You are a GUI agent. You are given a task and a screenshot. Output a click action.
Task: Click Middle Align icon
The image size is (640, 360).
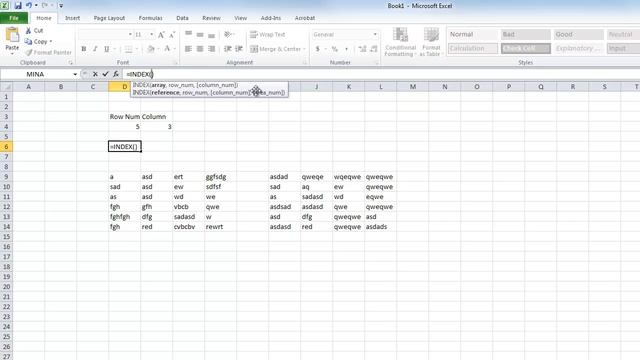click(x=200, y=34)
